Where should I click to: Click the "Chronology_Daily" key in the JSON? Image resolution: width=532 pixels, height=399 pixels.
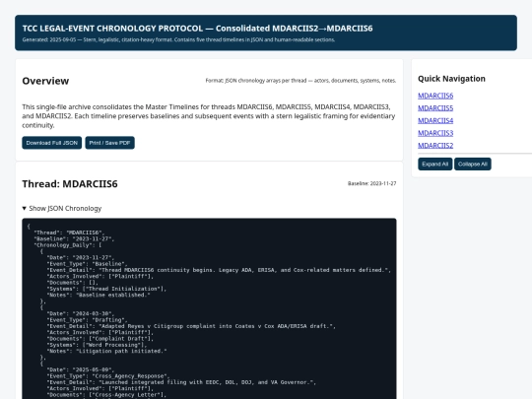(63, 245)
